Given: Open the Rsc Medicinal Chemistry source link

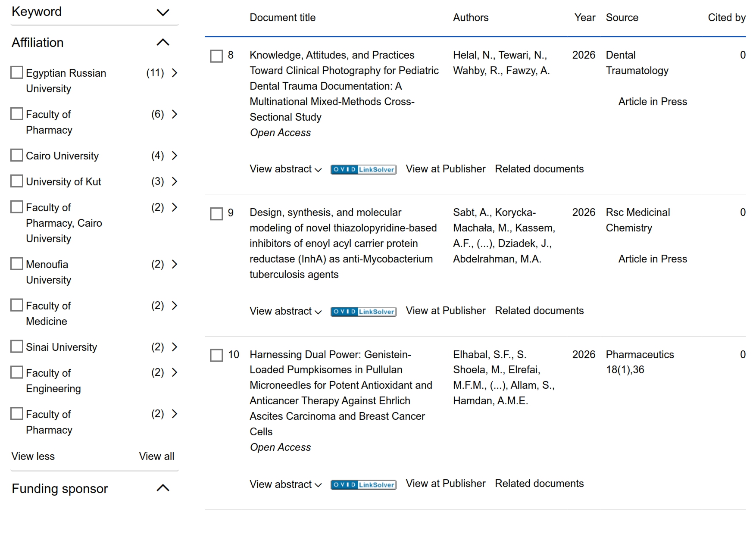Looking at the screenshot, I should click(x=637, y=220).
